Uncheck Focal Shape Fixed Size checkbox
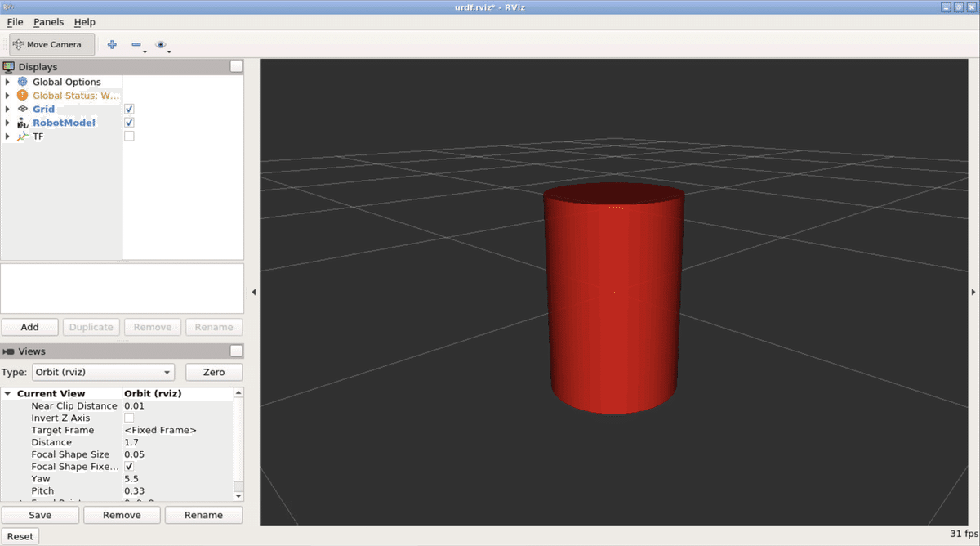This screenshot has height=546, width=980. click(129, 467)
